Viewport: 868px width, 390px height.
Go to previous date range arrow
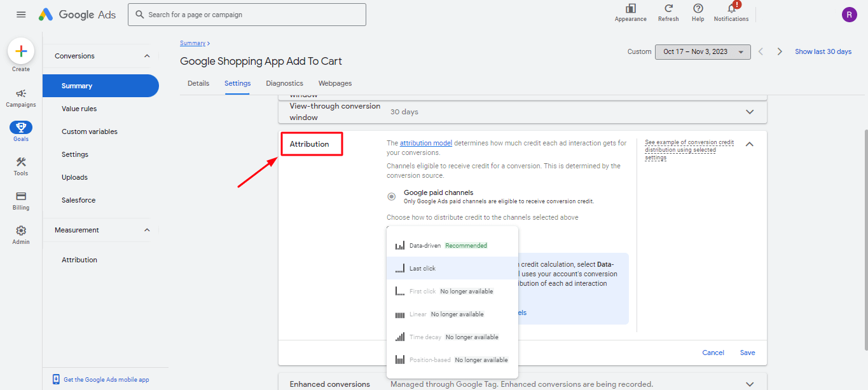pos(761,51)
